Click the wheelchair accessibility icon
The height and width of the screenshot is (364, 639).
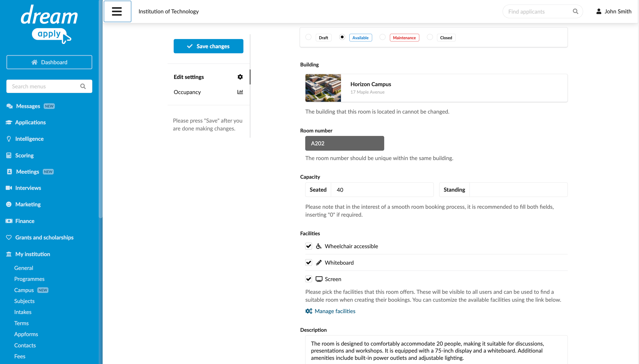point(319,246)
